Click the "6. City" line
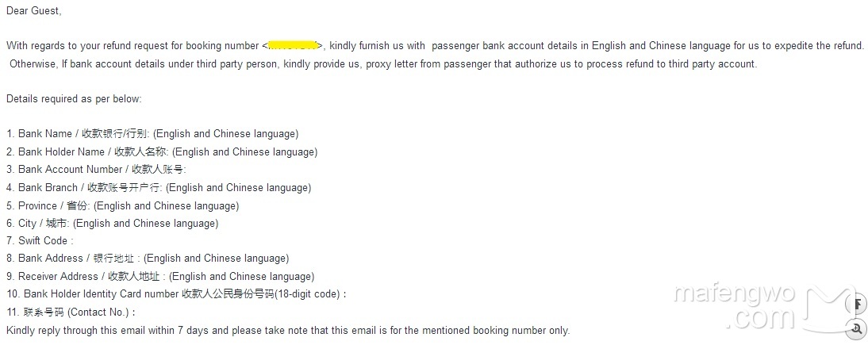The height and width of the screenshot is (345, 868). coord(113,223)
